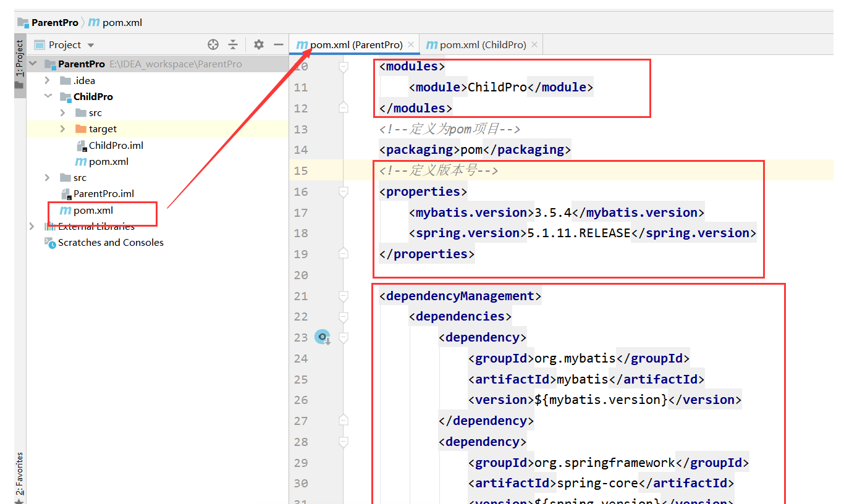Click the comment on line 15
Image resolution: width=844 pixels, height=504 pixels.
click(x=439, y=170)
